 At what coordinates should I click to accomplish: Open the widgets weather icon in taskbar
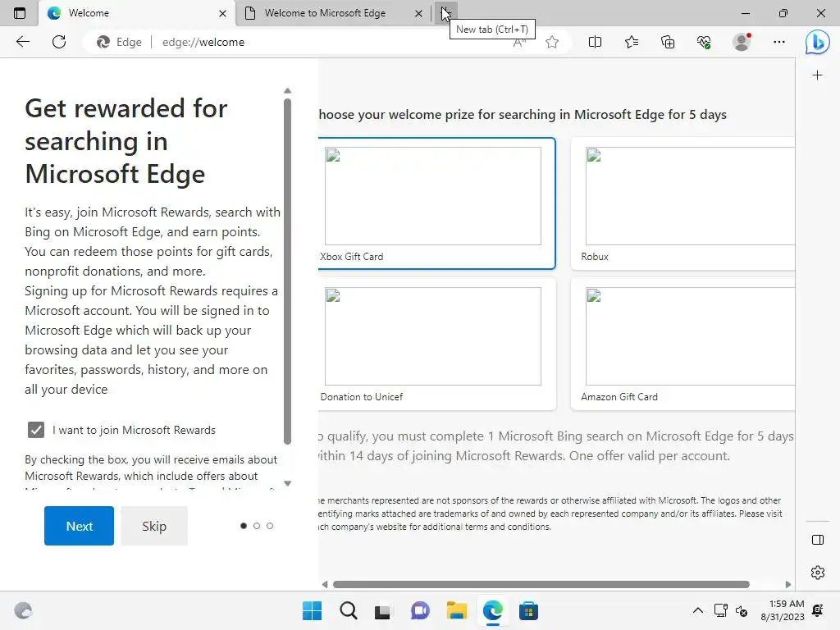click(x=22, y=610)
